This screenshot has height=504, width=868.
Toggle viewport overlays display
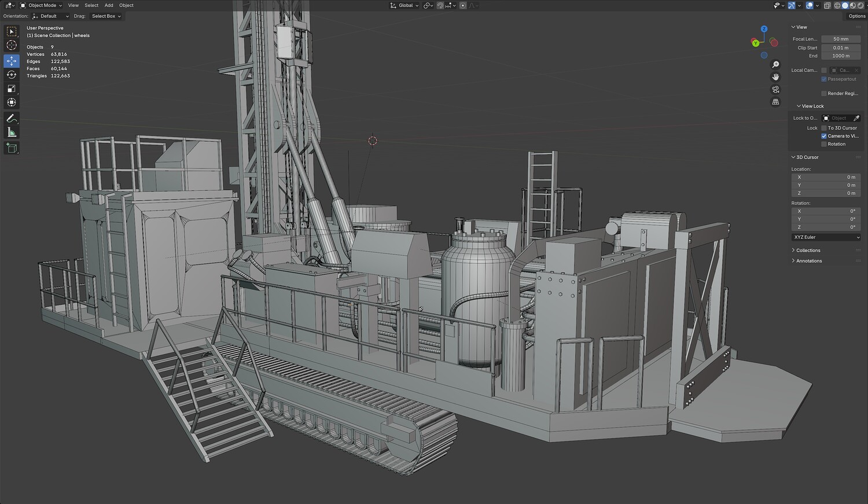810,5
